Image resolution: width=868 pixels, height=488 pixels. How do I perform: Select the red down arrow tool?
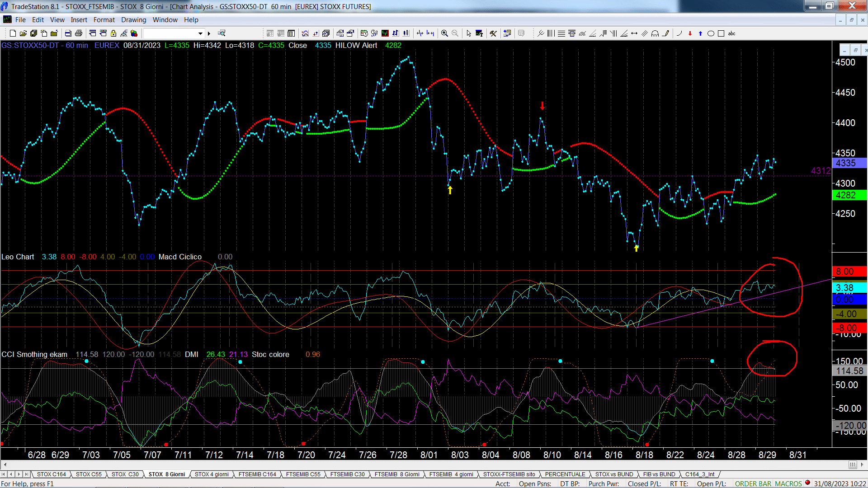(690, 33)
